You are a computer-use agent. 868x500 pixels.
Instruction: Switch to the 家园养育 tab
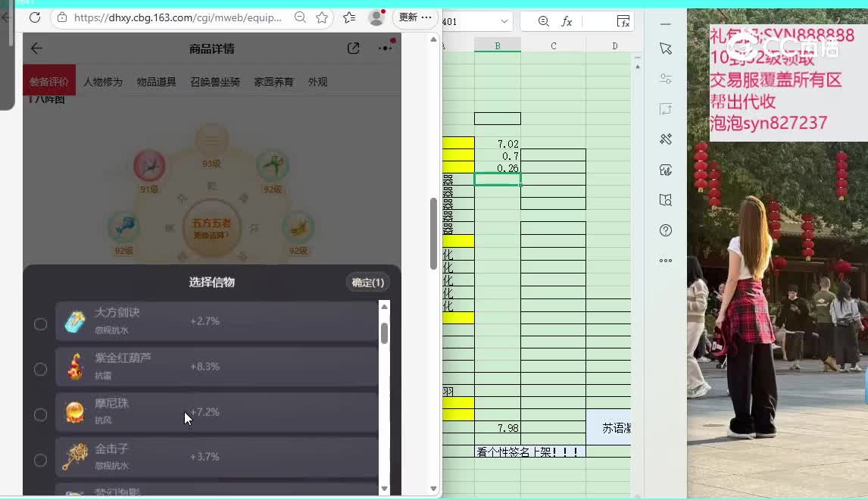pos(274,82)
